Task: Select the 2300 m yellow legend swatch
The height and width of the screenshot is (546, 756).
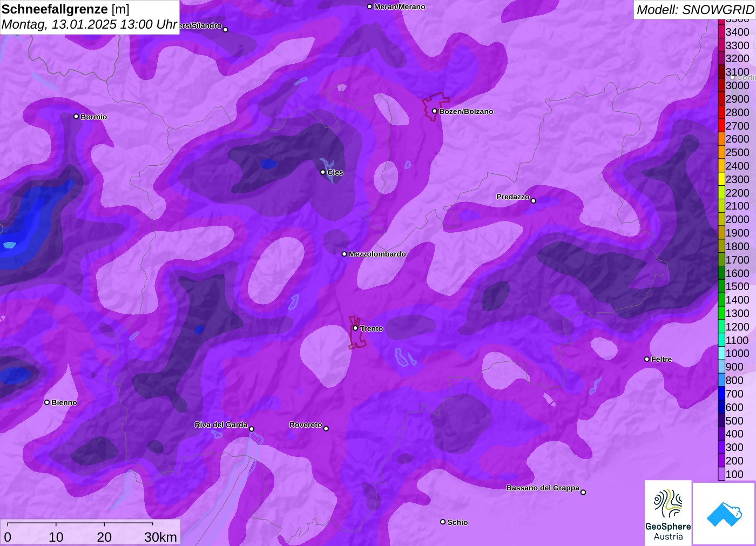Action: coord(721,179)
